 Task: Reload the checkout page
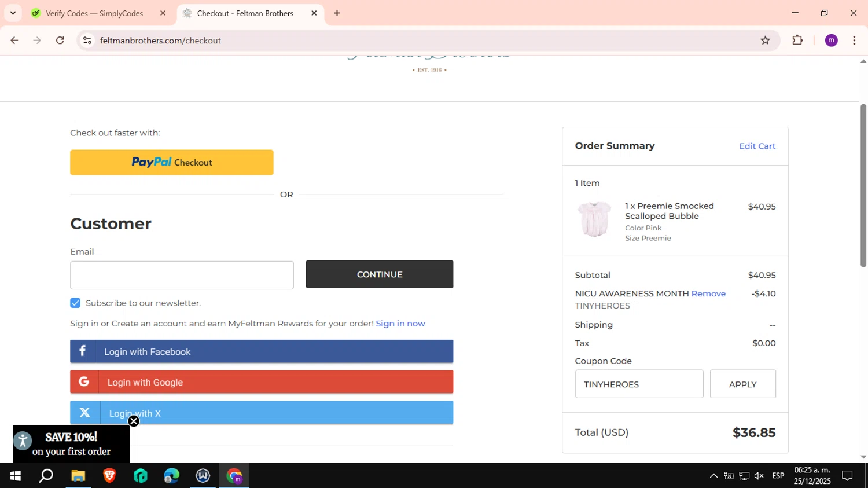pos(60,41)
